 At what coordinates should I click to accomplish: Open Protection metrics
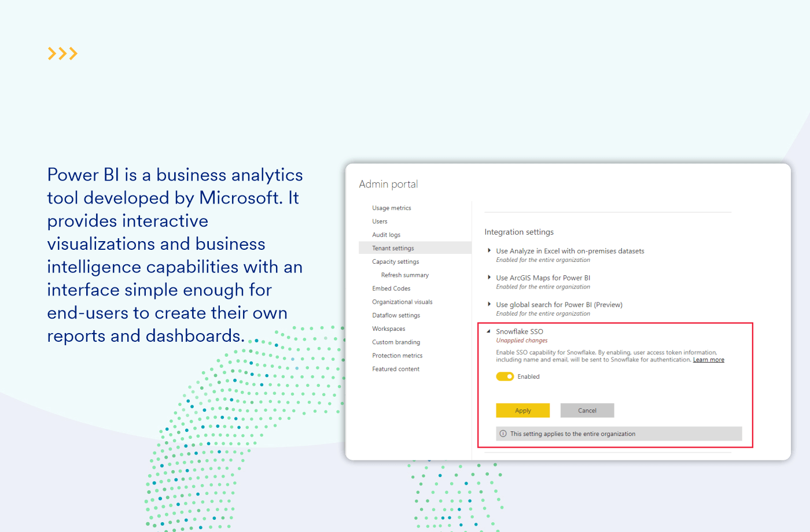click(x=397, y=356)
